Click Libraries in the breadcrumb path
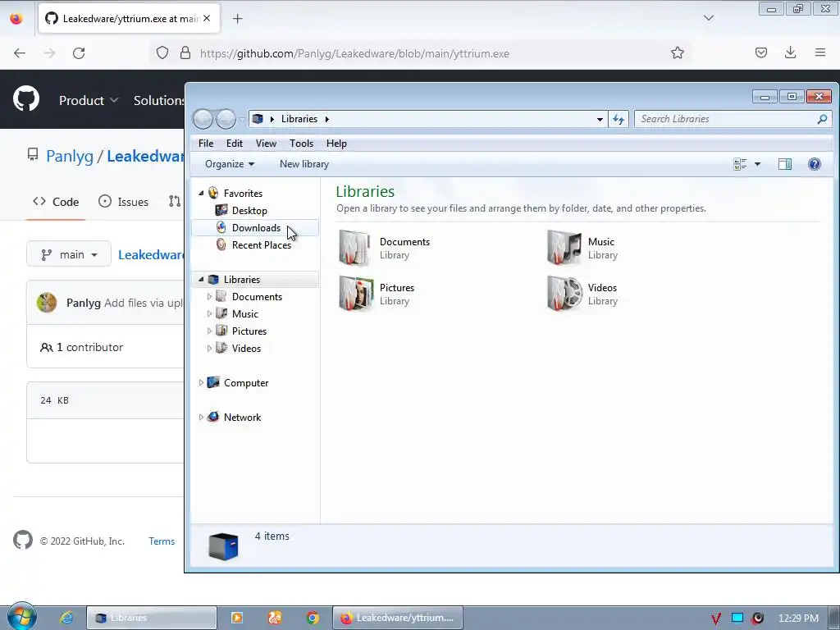The height and width of the screenshot is (630, 840). [299, 119]
